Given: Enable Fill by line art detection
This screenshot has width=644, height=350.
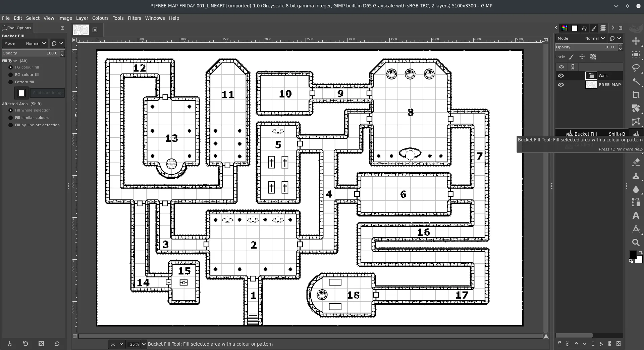Looking at the screenshot, I should pyautogui.click(x=11, y=125).
